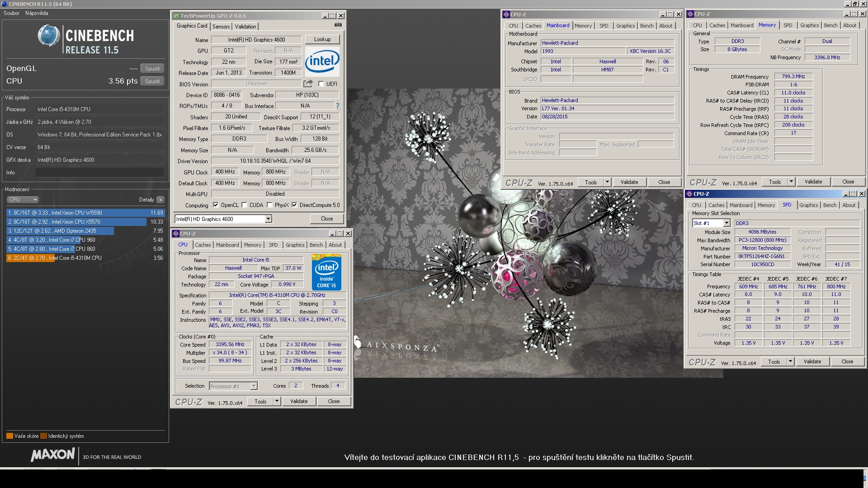The height and width of the screenshot is (488, 868).
Task: Open Tools dropdown arrow in SPD window
Action: [x=791, y=361]
